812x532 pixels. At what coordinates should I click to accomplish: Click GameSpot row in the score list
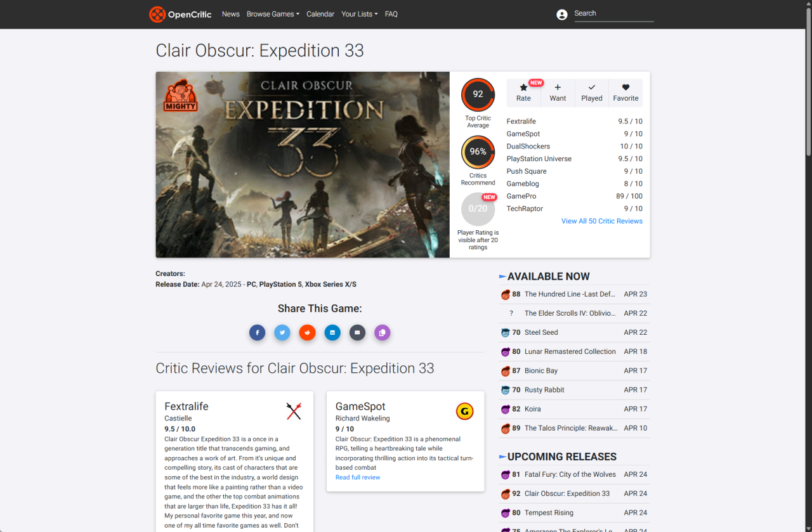pyautogui.click(x=575, y=134)
